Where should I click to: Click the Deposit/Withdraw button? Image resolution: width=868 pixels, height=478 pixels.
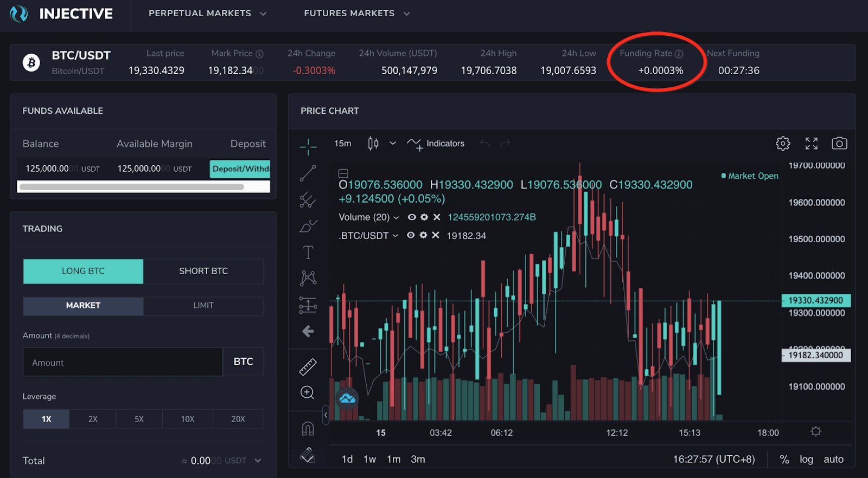pos(240,169)
